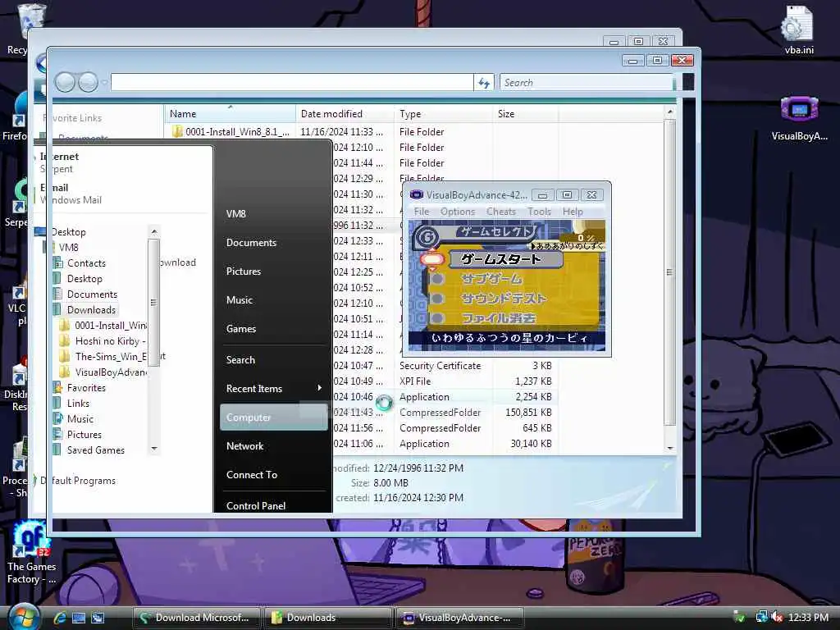Click file list scroll up arrow
Image resolution: width=840 pixels, height=630 pixels.
(x=669, y=112)
